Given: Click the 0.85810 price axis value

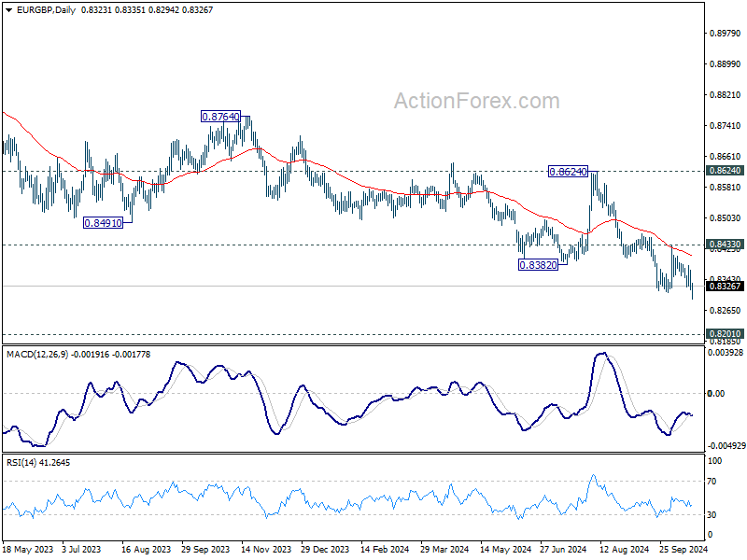Looking at the screenshot, I should pyautogui.click(x=726, y=188).
